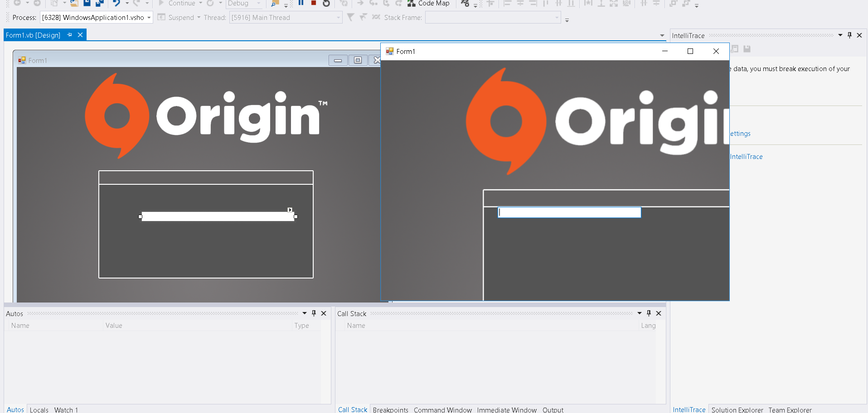Open the Stack Frame dropdown
The width and height of the screenshot is (868, 413).
[557, 18]
